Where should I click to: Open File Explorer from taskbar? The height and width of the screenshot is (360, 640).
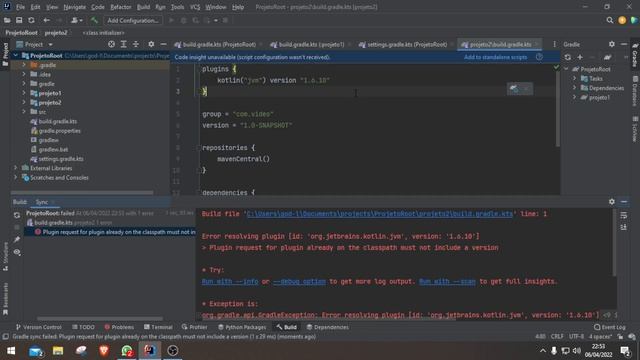tap(58, 351)
